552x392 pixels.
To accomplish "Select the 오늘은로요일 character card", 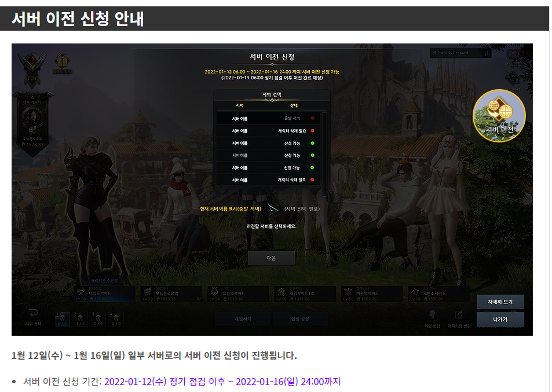I will [x=171, y=294].
